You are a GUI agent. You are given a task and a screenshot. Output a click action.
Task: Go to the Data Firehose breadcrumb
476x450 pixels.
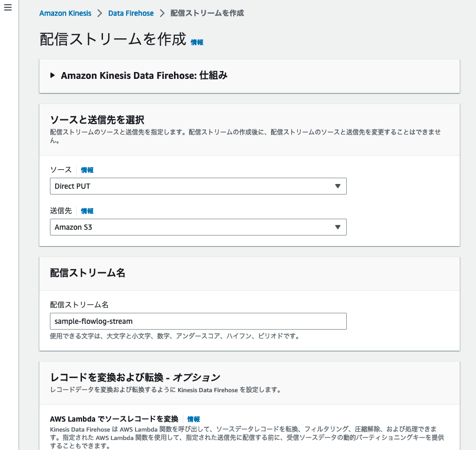coord(131,13)
